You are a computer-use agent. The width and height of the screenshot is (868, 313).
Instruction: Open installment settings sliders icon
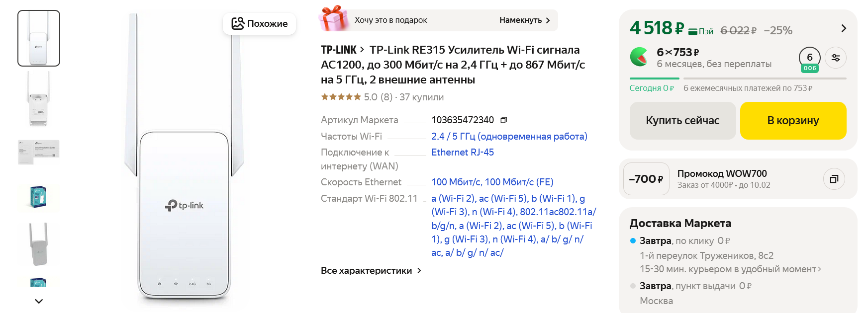[835, 58]
